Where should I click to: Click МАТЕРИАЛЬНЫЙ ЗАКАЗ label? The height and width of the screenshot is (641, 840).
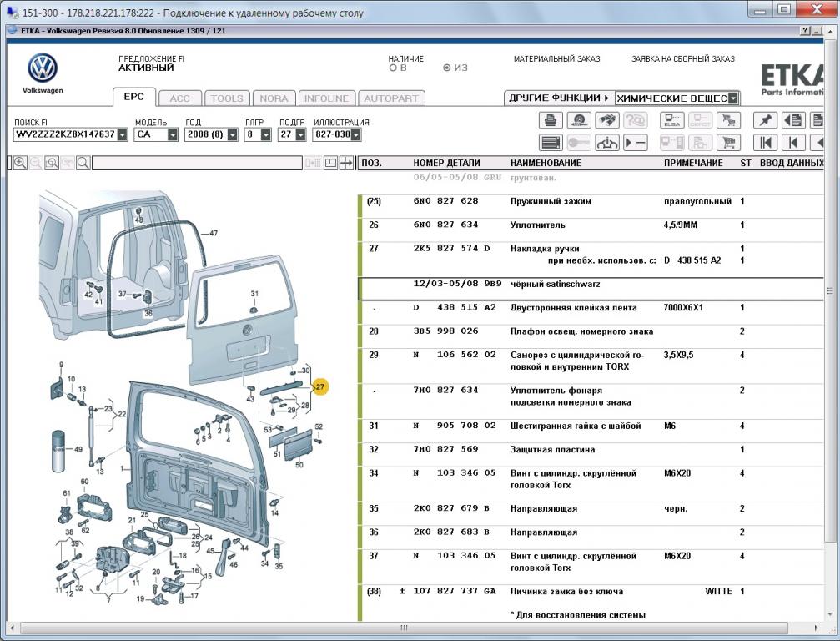click(556, 59)
